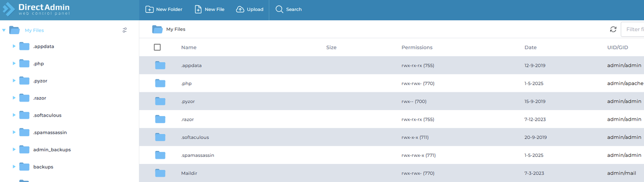Click owner admin/apache in .php row
This screenshot has width=644, height=182.
(x=625, y=83)
